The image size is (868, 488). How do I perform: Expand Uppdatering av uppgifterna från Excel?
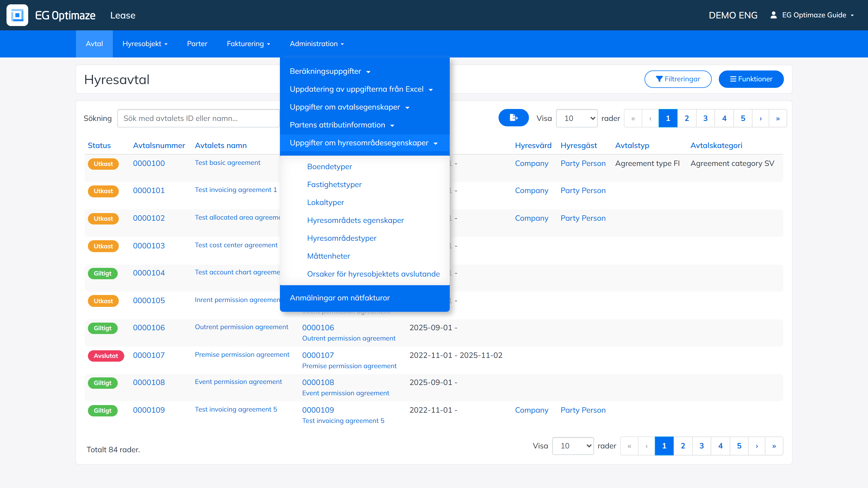tap(361, 89)
